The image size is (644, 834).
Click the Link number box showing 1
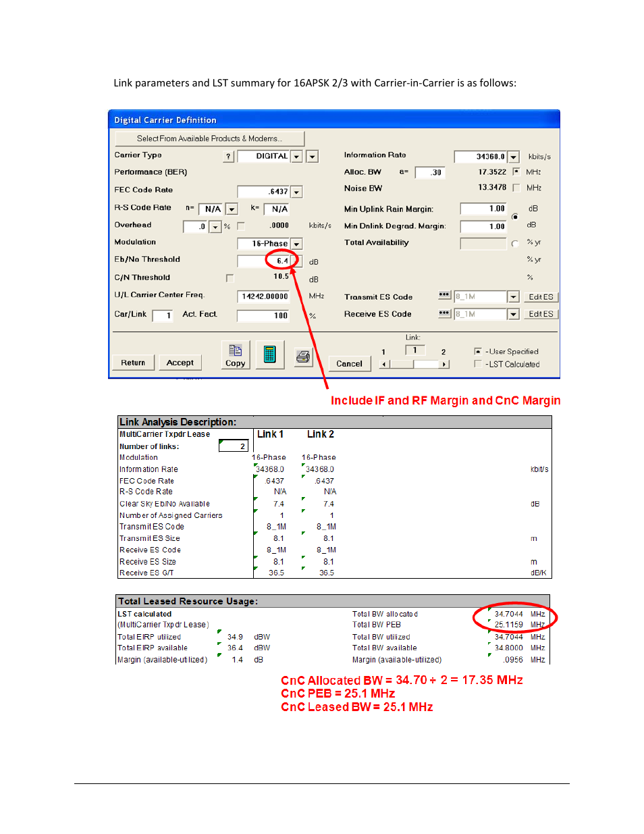(414, 350)
